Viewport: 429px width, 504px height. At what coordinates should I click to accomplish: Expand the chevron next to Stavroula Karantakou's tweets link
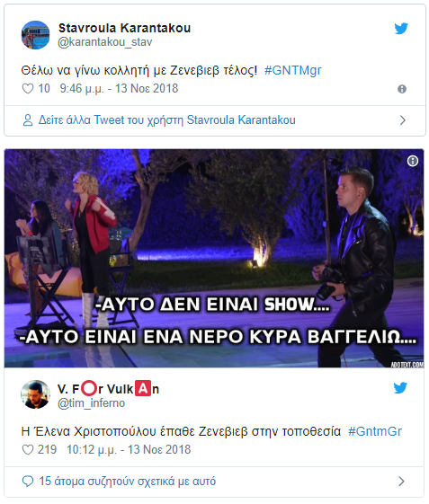click(402, 120)
